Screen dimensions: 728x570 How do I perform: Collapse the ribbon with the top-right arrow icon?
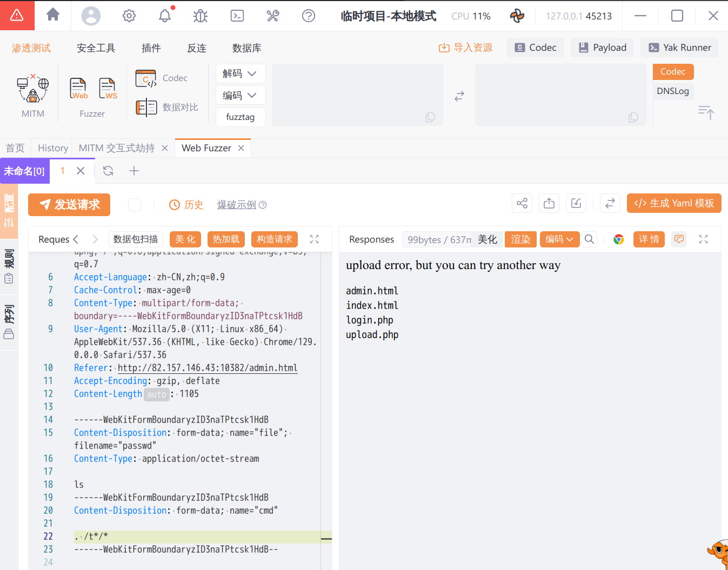(x=706, y=112)
